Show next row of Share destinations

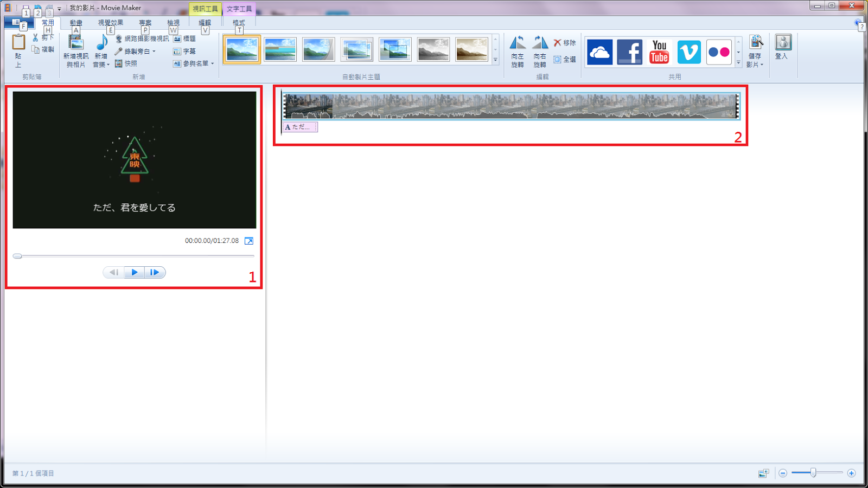pyautogui.click(x=738, y=52)
